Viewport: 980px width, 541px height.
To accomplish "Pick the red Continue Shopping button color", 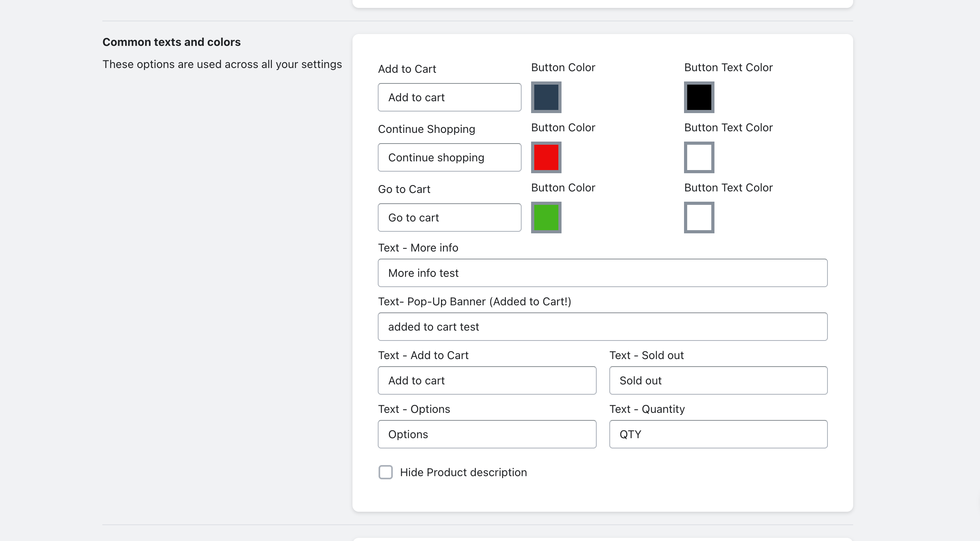I will (x=546, y=157).
